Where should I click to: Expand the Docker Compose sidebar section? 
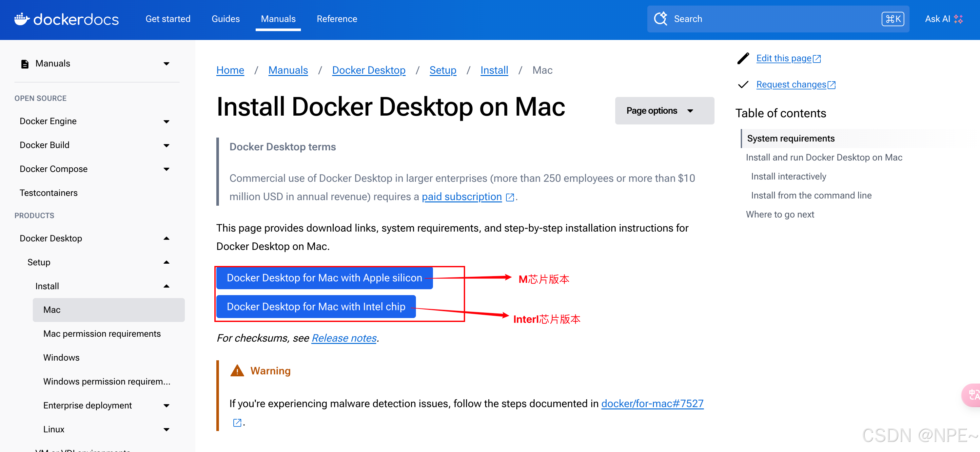coord(166,169)
